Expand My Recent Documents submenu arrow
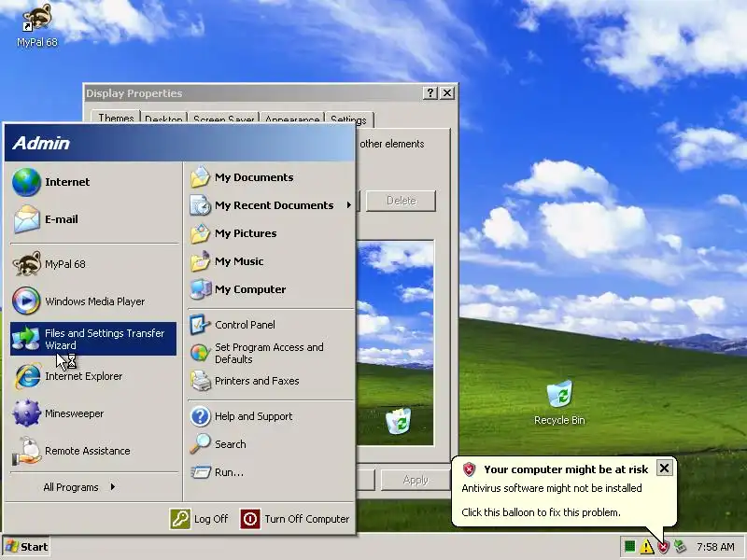 tap(348, 205)
